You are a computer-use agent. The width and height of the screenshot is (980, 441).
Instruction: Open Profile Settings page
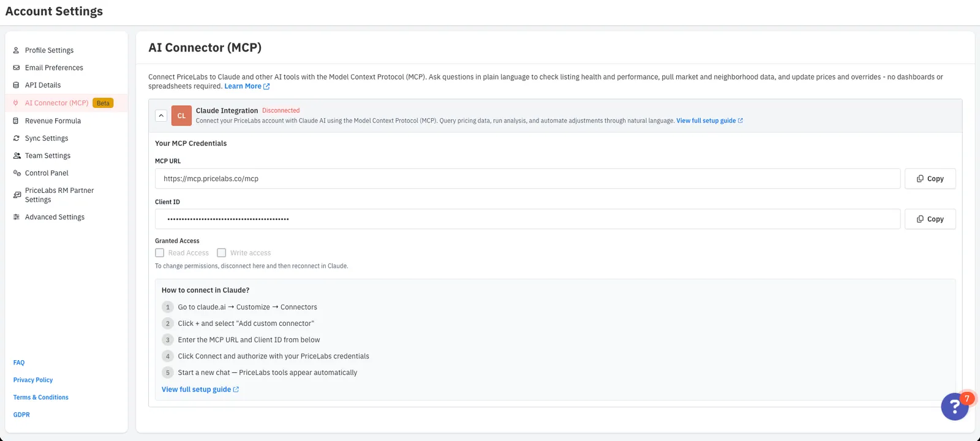[49, 50]
